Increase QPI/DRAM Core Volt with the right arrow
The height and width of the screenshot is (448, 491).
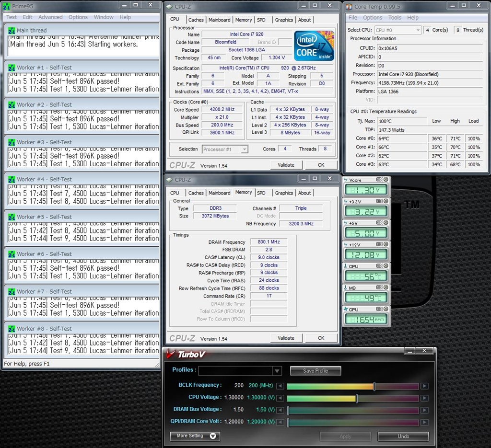pyautogui.click(x=424, y=422)
